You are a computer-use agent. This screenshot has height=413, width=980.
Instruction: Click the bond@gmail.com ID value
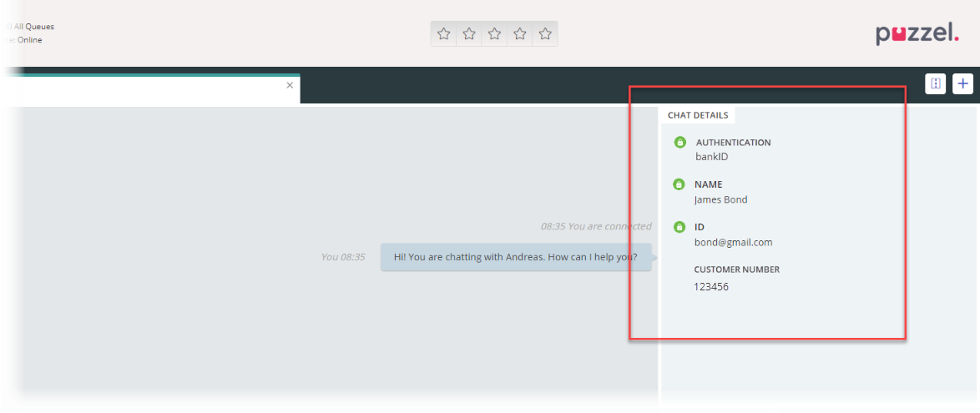pyautogui.click(x=733, y=243)
